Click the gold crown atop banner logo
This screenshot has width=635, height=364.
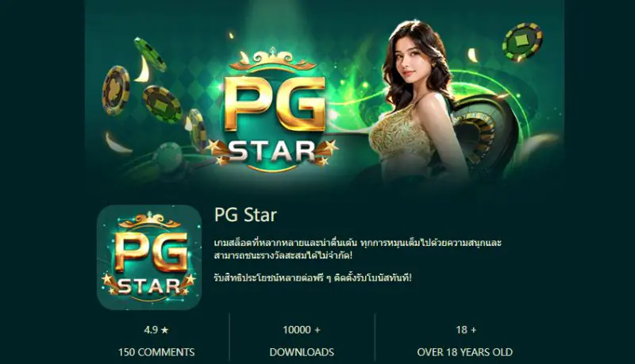tap(273, 59)
